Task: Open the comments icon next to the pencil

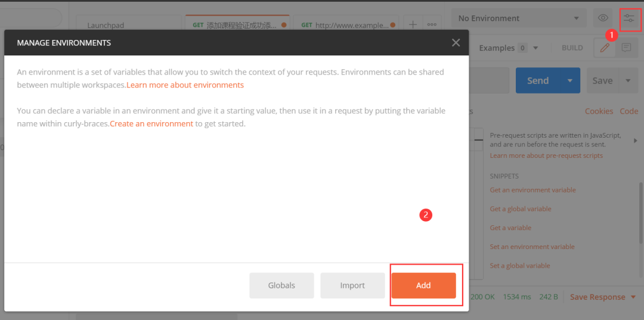Action: [x=626, y=48]
